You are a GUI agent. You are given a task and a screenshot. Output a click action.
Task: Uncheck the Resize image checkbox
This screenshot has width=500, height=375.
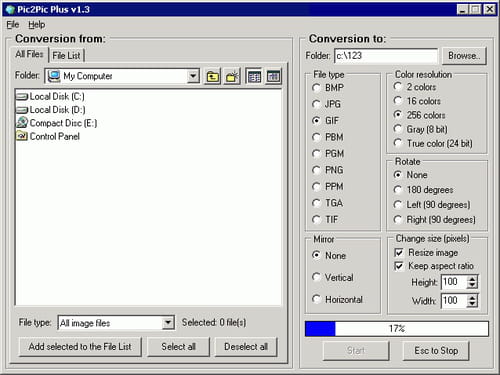[x=399, y=252]
